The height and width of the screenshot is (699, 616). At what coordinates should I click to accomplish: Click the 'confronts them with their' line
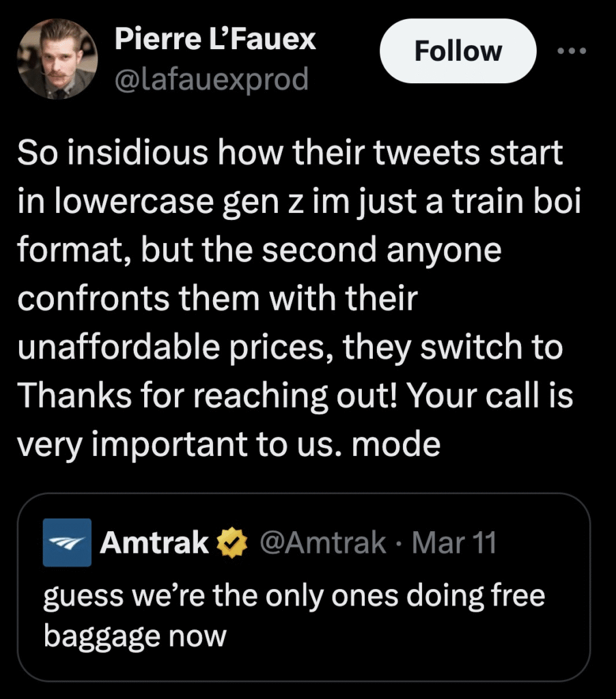tap(216, 300)
